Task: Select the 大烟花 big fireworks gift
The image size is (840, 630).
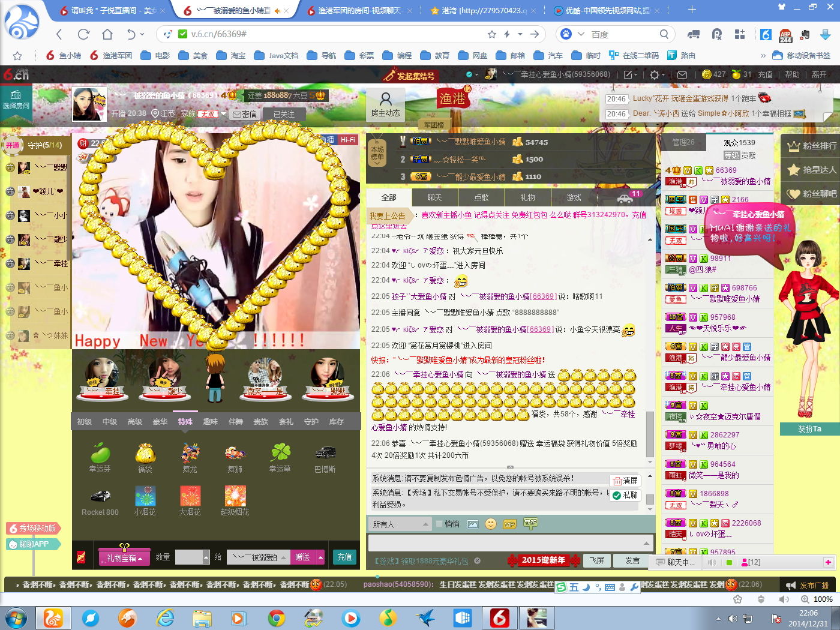Action: pyautogui.click(x=190, y=502)
